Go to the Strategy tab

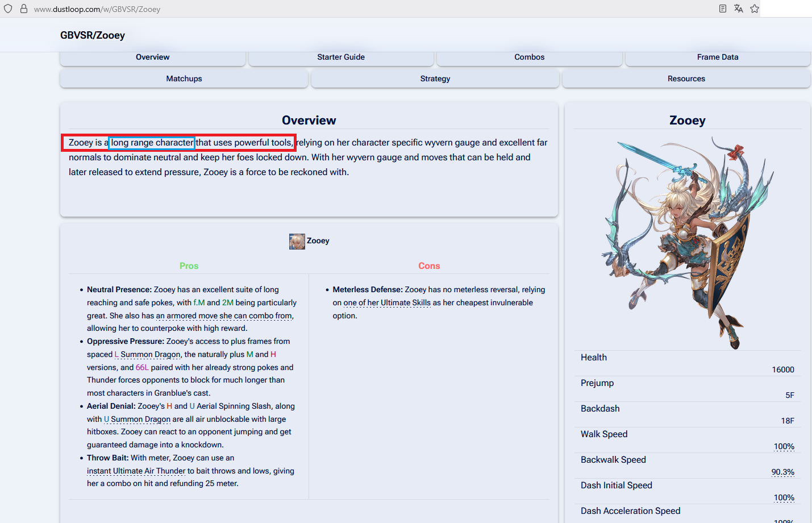pyautogui.click(x=435, y=79)
